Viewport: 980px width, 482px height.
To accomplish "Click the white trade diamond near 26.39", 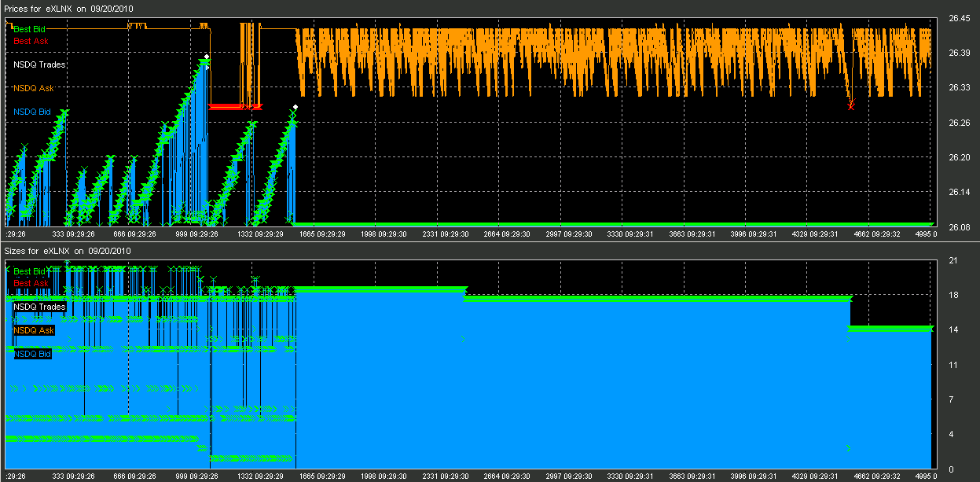I will click(x=207, y=57).
